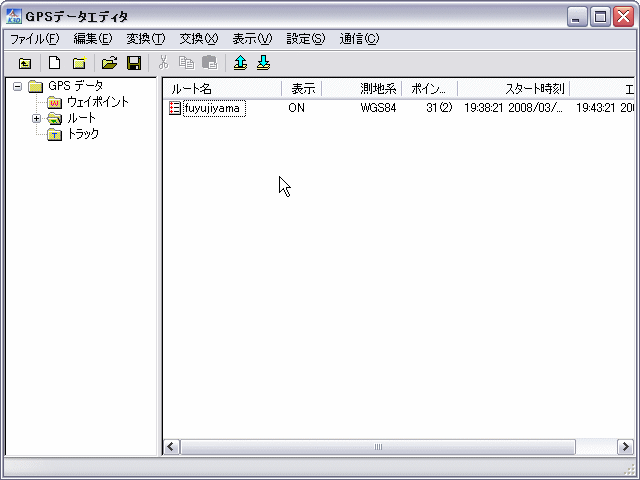Select ルート label in the tree
Viewport: 640px width, 480px height.
coord(82,118)
